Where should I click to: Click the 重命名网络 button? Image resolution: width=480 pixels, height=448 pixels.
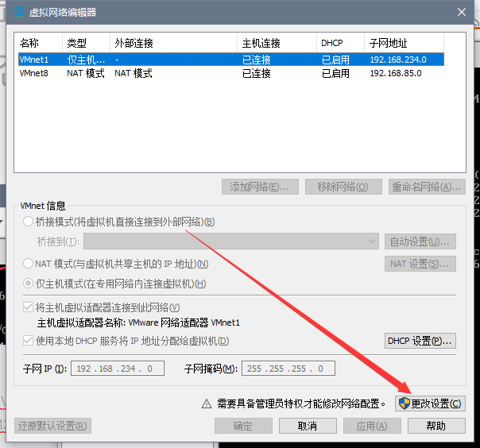[x=427, y=187]
